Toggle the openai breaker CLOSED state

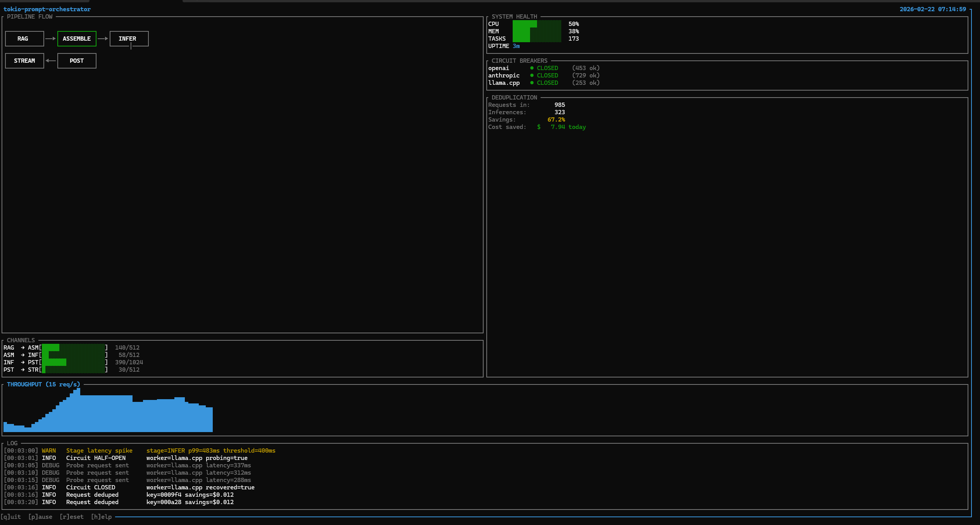pos(547,68)
